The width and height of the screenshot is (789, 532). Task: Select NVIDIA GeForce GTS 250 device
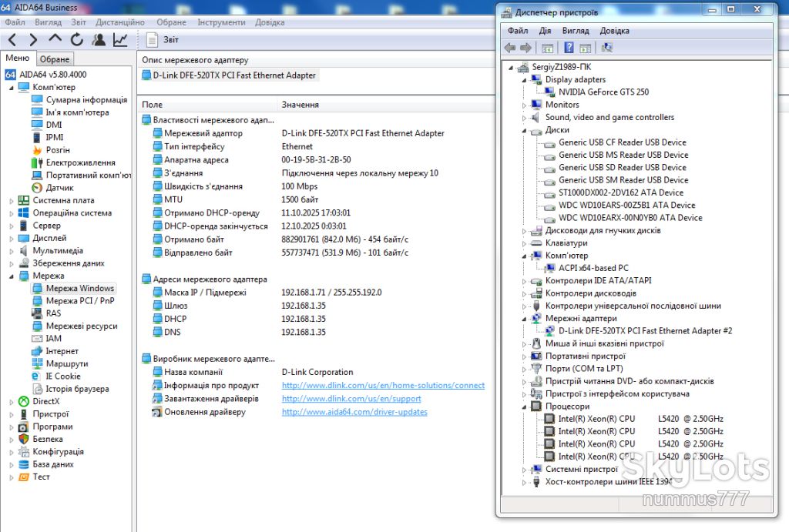tap(603, 92)
